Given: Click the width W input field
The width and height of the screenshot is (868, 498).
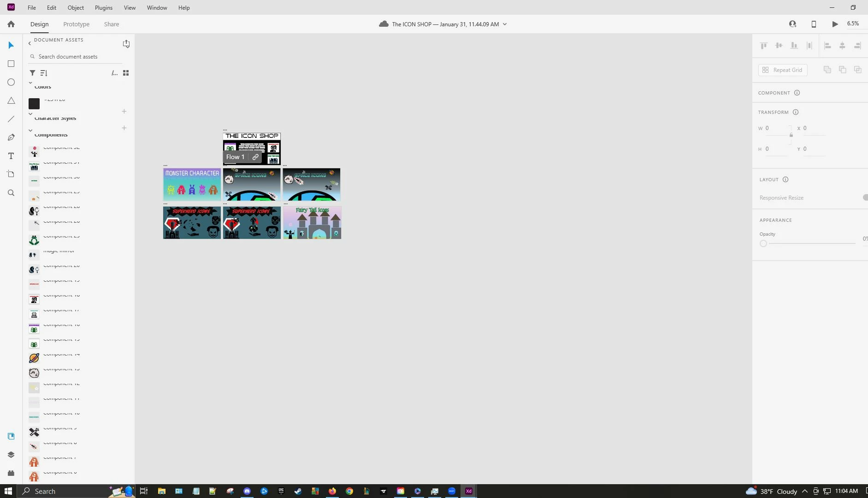Looking at the screenshot, I should coord(777,128).
